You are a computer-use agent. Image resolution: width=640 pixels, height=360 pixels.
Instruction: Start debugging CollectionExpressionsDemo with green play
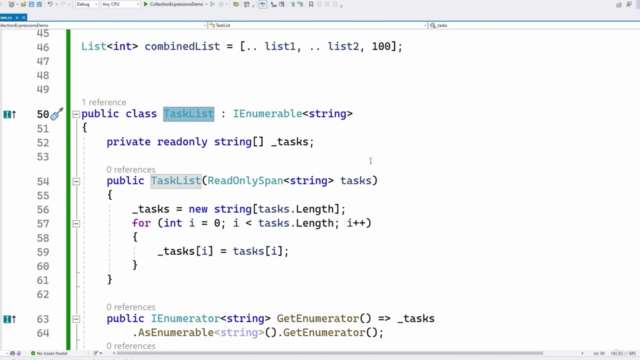click(x=146, y=4)
